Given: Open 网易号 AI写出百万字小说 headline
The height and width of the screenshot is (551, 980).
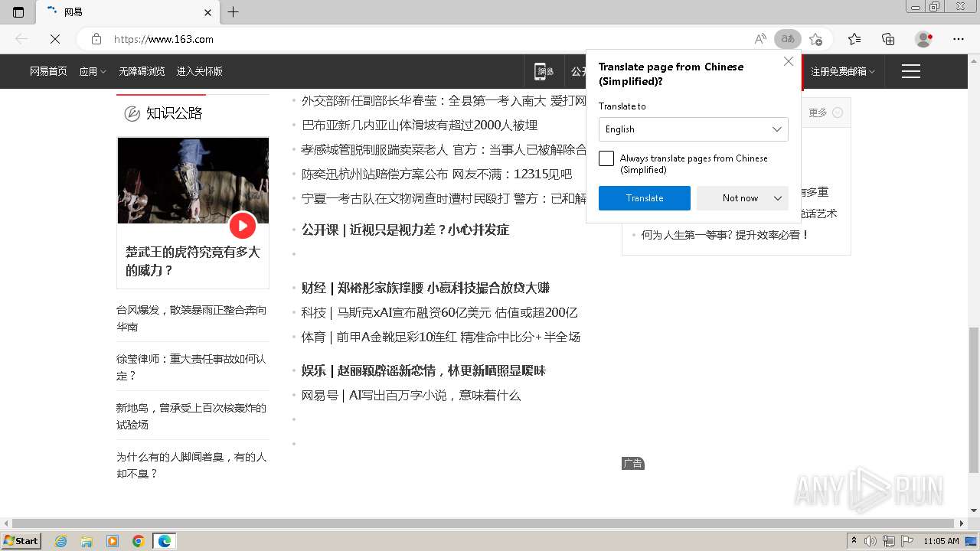Looking at the screenshot, I should [411, 395].
